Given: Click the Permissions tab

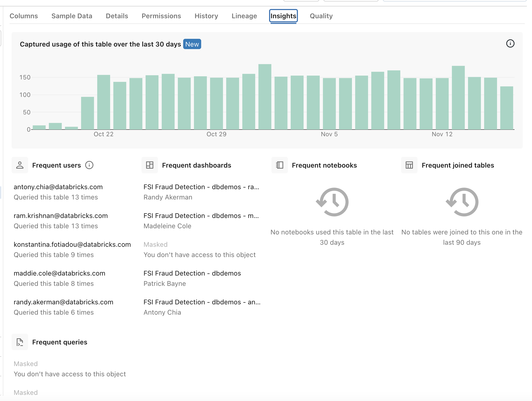Looking at the screenshot, I should tap(162, 16).
